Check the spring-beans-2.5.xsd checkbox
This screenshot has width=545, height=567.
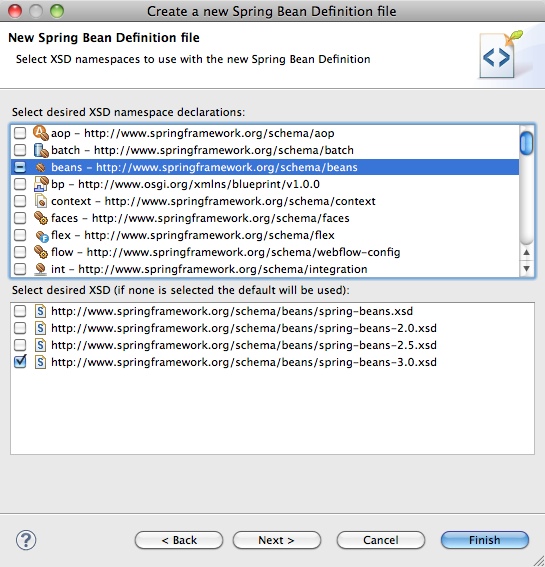[x=20, y=345]
